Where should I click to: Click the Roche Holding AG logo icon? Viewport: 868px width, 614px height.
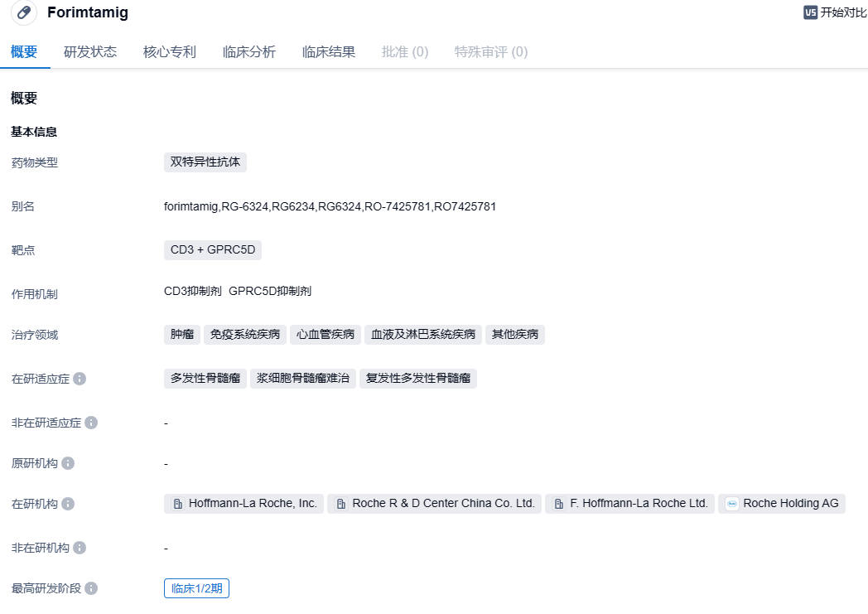tap(732, 504)
